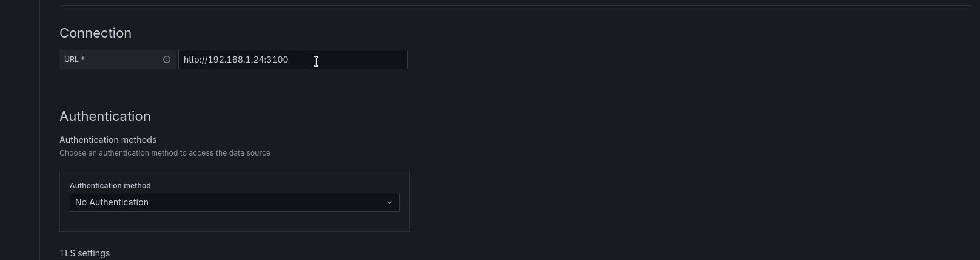Click the 'Choose an authentication method' description text
This screenshot has width=980, height=260.
[x=165, y=153]
